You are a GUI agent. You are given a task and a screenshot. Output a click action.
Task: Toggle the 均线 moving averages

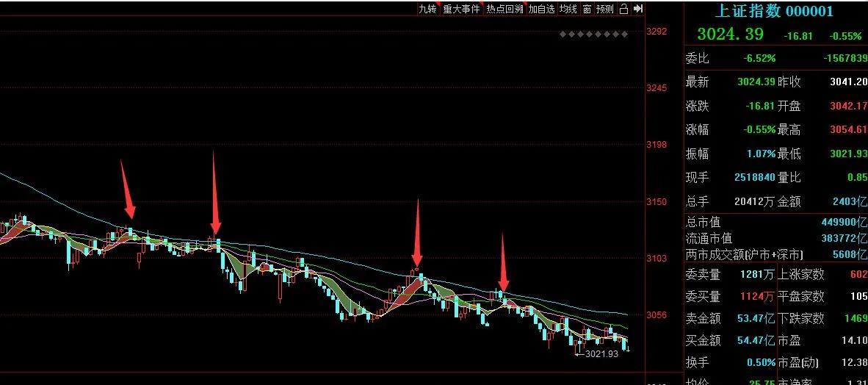pyautogui.click(x=568, y=9)
